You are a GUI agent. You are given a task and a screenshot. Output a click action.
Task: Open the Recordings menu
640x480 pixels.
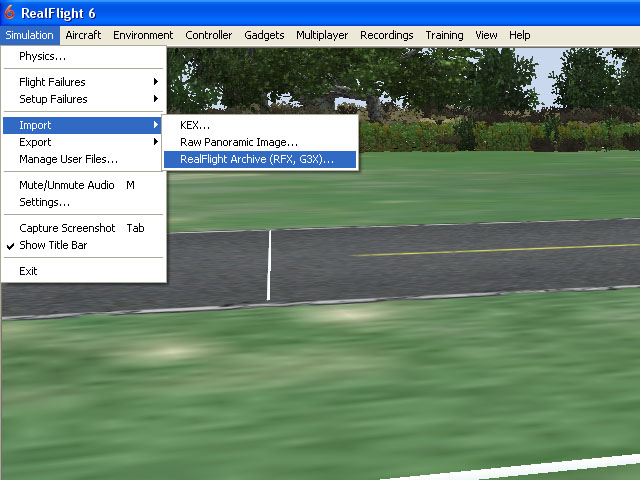coord(387,35)
